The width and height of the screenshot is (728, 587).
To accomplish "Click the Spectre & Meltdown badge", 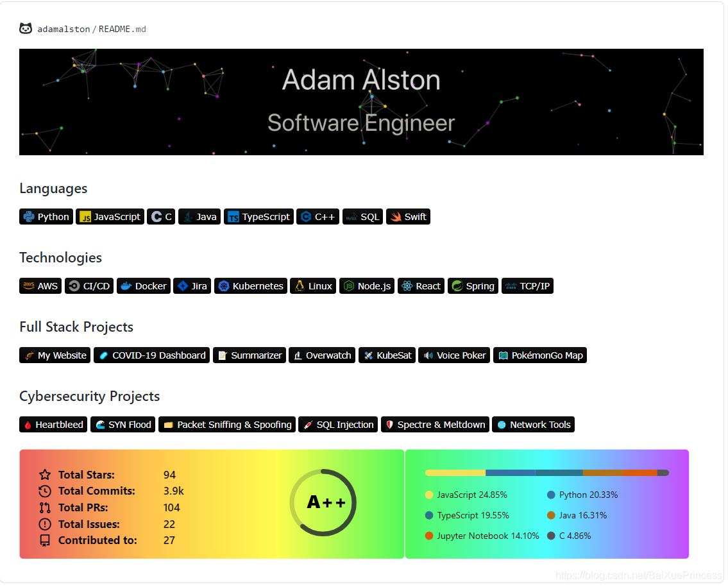I will 435,425.
